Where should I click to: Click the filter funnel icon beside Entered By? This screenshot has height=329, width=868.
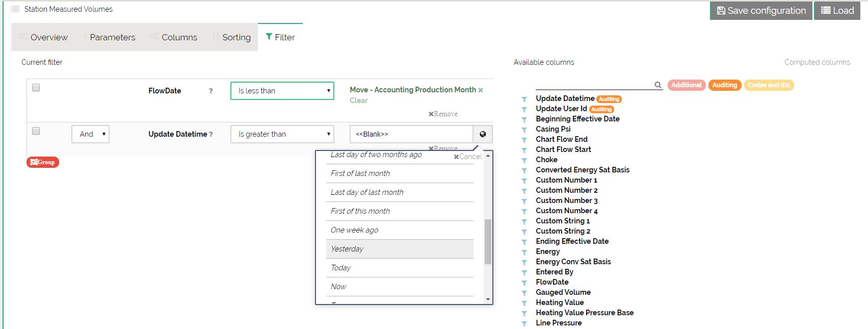click(x=524, y=272)
